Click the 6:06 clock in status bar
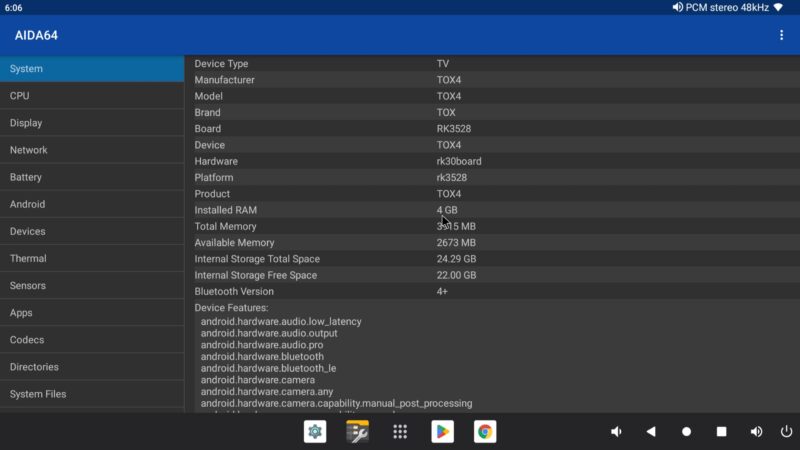The image size is (800, 450). pos(13,8)
